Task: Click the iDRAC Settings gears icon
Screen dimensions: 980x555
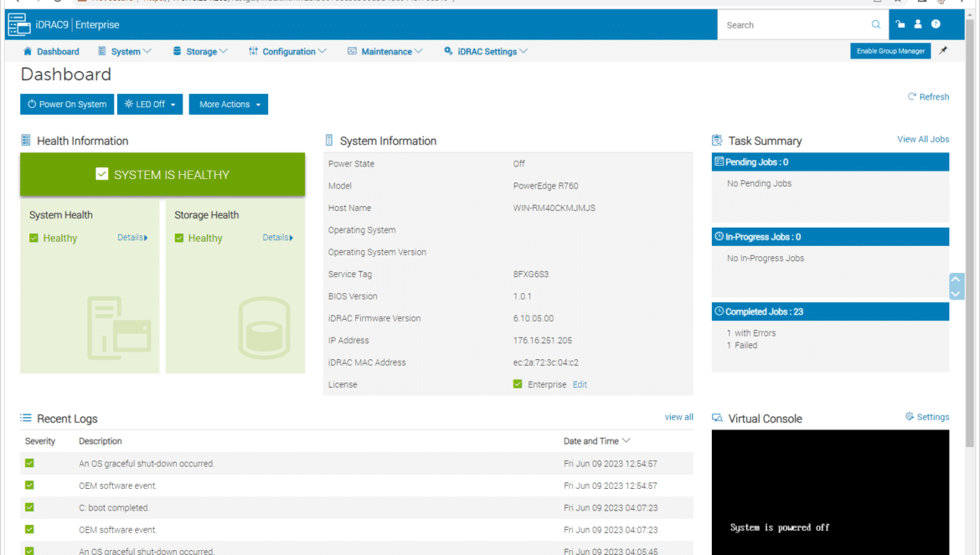Action: 448,51
